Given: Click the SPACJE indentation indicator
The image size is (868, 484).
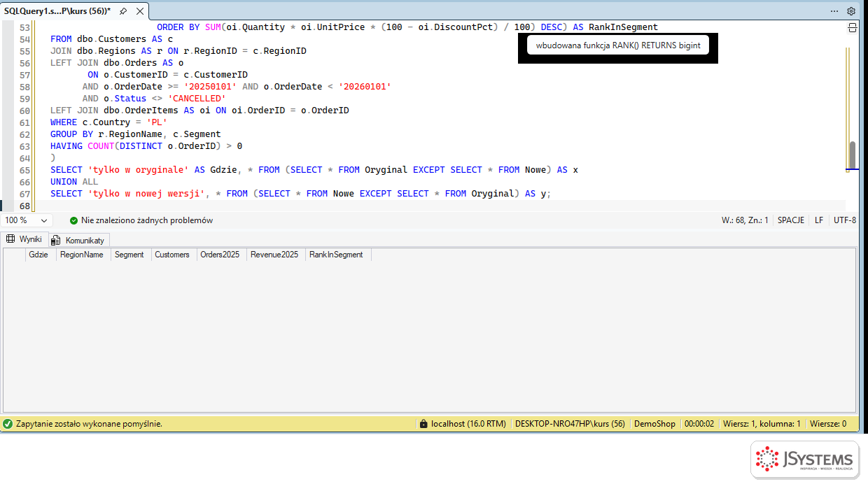Looking at the screenshot, I should pyautogui.click(x=791, y=220).
